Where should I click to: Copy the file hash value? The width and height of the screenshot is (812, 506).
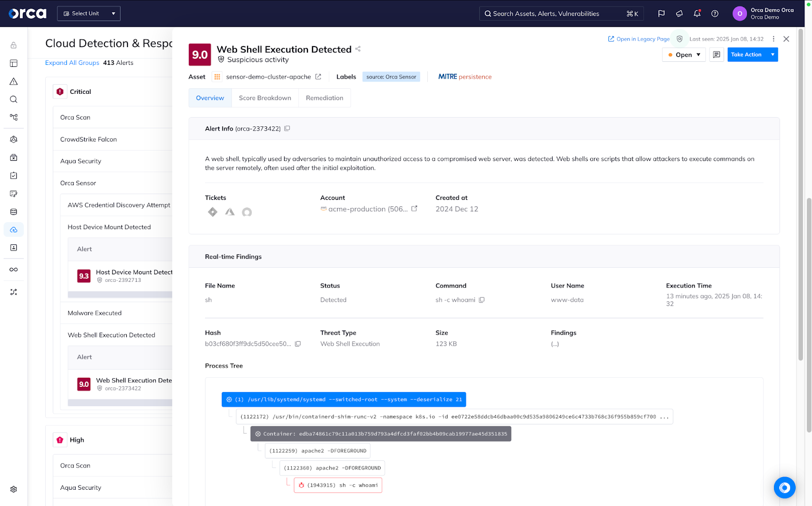point(298,344)
